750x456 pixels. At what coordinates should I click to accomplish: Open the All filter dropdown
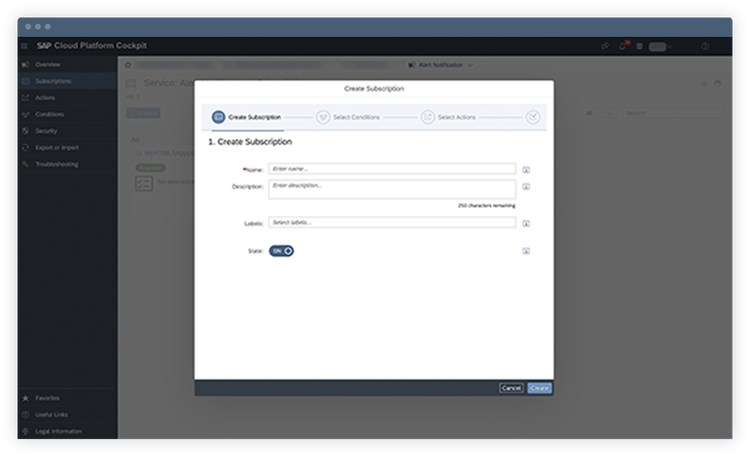(x=599, y=113)
